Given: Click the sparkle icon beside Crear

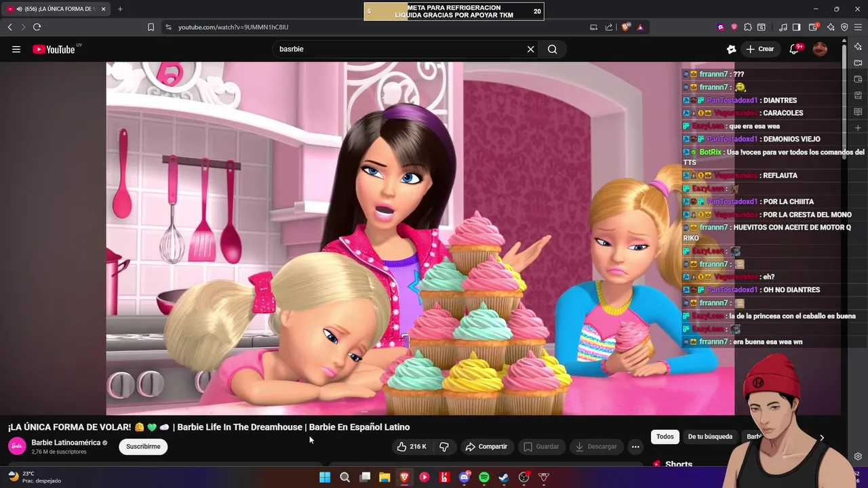Looking at the screenshot, I should [x=731, y=49].
